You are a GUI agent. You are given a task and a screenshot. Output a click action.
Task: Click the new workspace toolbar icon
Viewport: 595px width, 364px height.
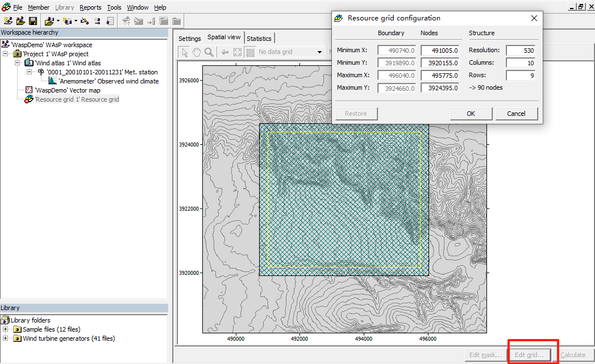pyautogui.click(x=7, y=21)
